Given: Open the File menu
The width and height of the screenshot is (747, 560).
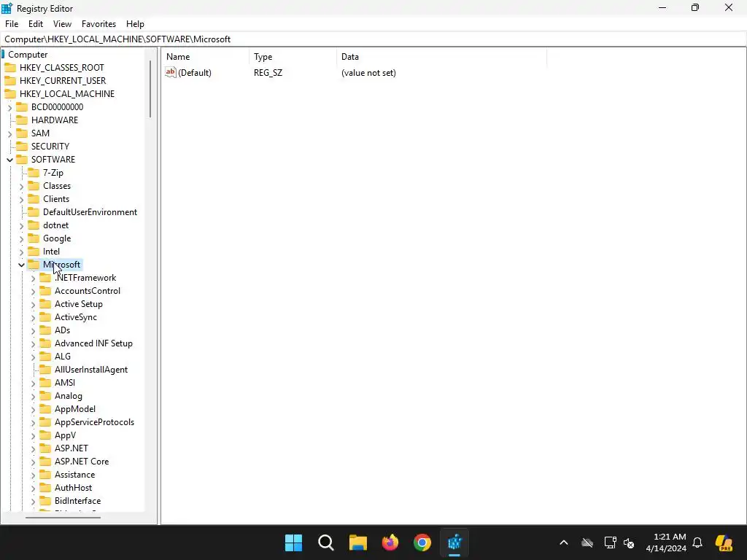Looking at the screenshot, I should point(12,24).
